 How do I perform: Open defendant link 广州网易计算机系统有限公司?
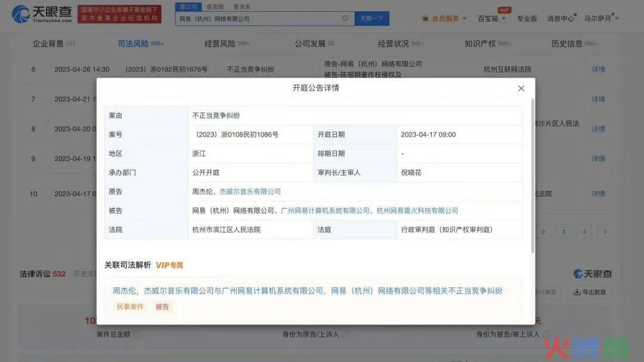pyautogui.click(x=326, y=211)
